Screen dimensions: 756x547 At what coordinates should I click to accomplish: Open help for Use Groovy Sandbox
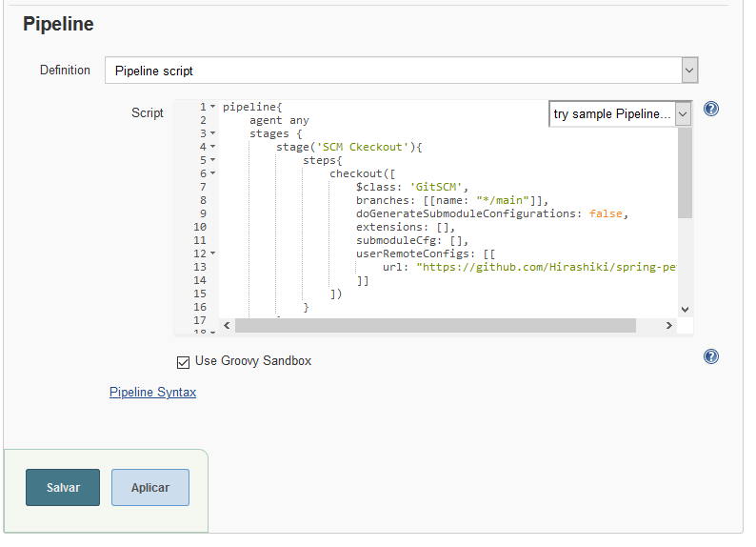(710, 356)
